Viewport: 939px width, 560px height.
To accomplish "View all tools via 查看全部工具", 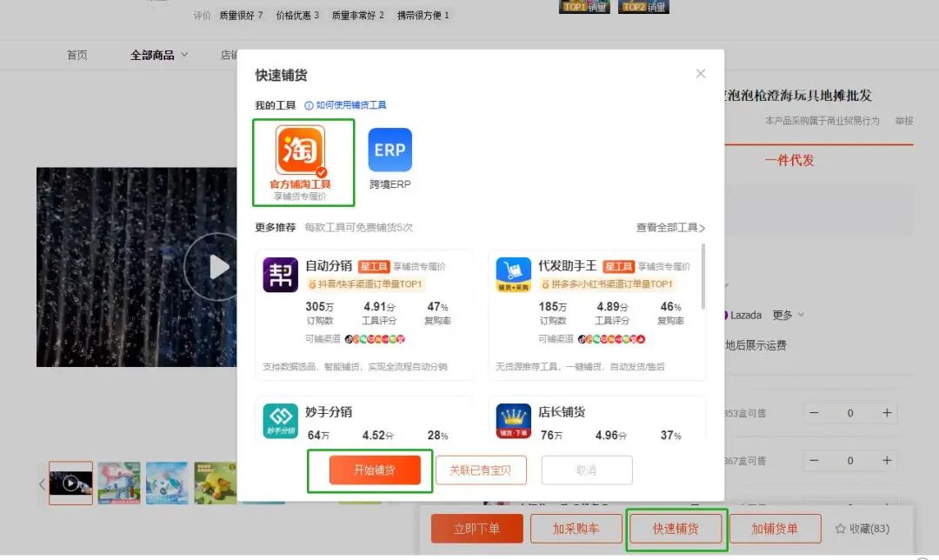I will pos(670,228).
